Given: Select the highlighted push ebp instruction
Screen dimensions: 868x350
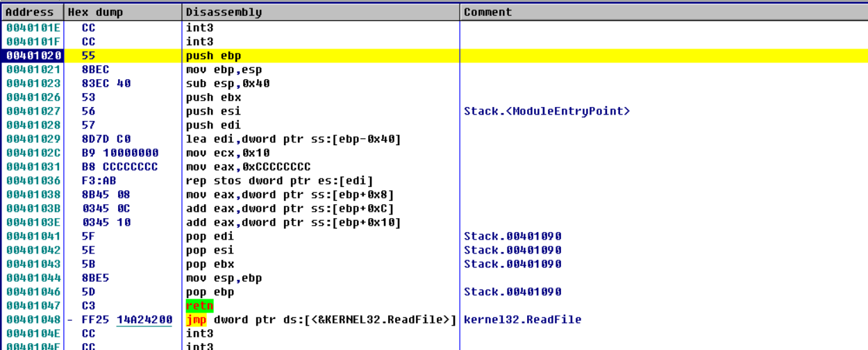Looking at the screenshot, I should (213, 56).
